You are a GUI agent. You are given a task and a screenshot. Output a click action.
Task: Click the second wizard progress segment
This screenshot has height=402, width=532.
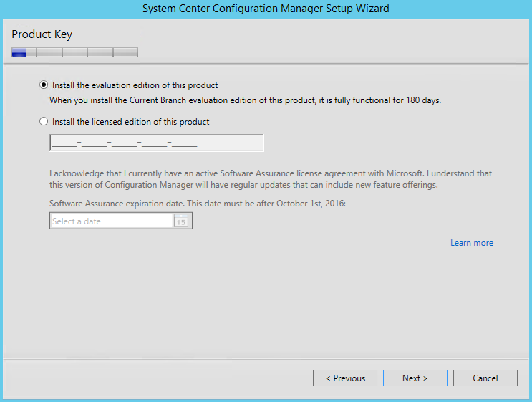point(49,52)
